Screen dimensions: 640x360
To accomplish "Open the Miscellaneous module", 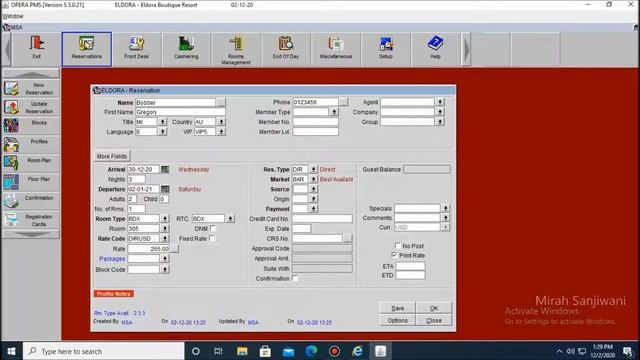I will point(336,49).
